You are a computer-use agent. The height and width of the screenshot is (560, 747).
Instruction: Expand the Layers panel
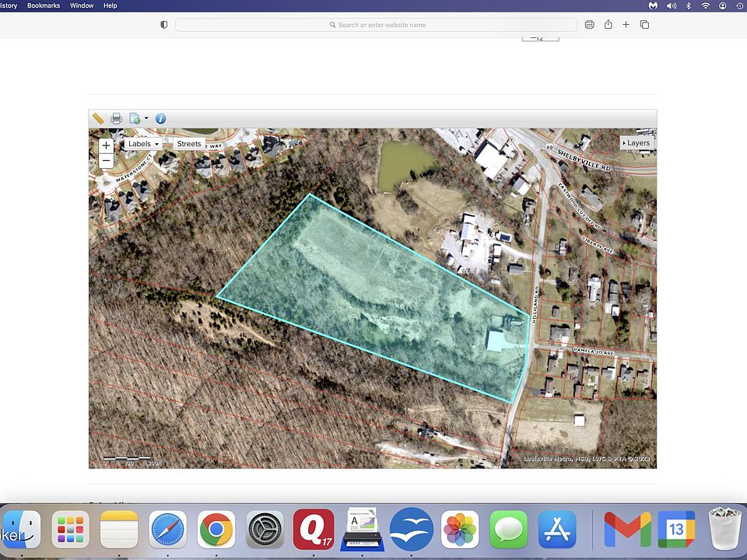coord(636,143)
